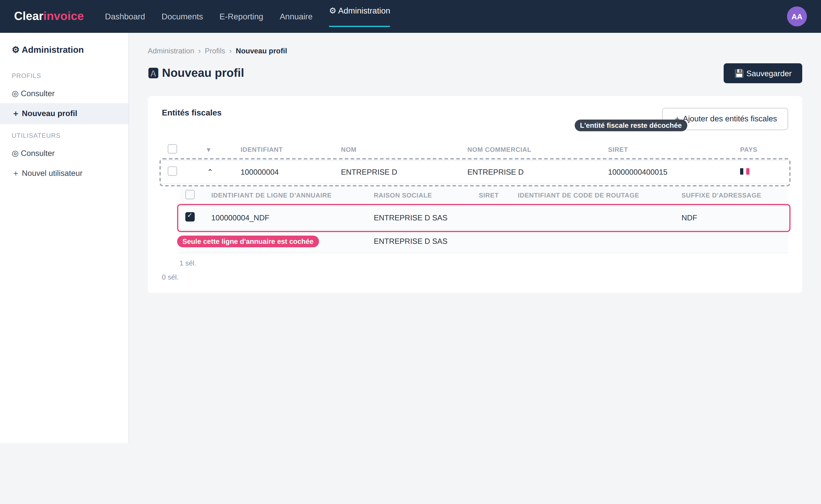
Task: Sort by the IDENTIFIANT column header
Action: 262,149
